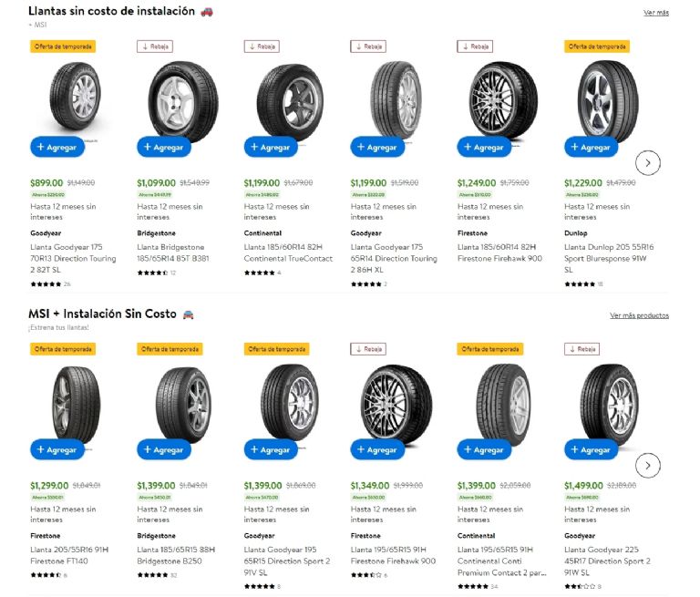Add the Continental Conti Premium Contact tire
Screen dimensions: 700x597
484,449
